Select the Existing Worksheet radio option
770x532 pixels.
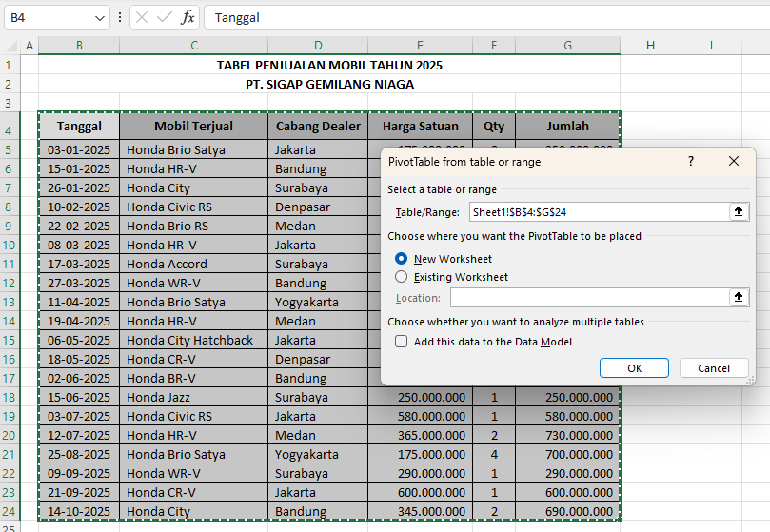click(x=402, y=277)
